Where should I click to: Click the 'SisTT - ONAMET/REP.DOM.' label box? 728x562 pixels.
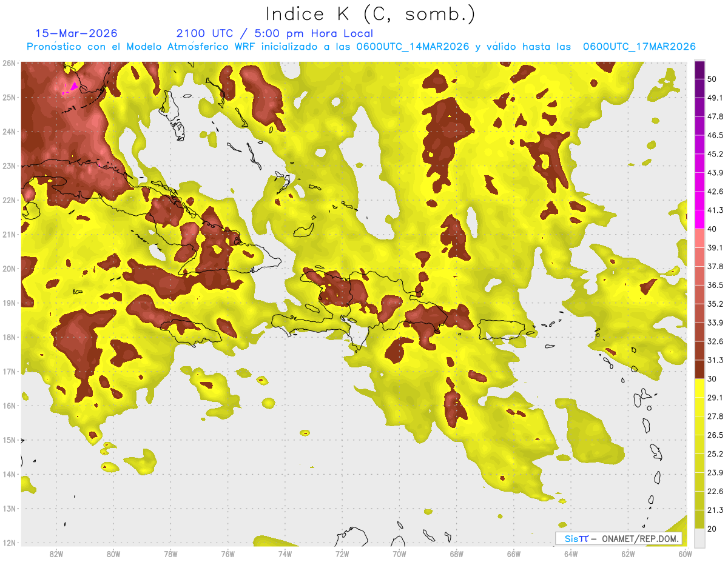[x=619, y=538]
